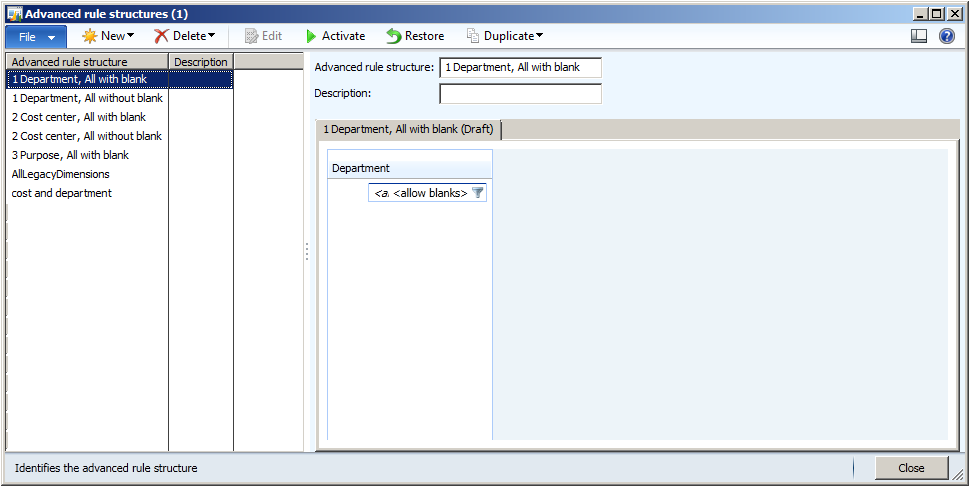This screenshot has height=487, width=970.
Task: Click the splitter grip between panes
Action: [x=306, y=251]
